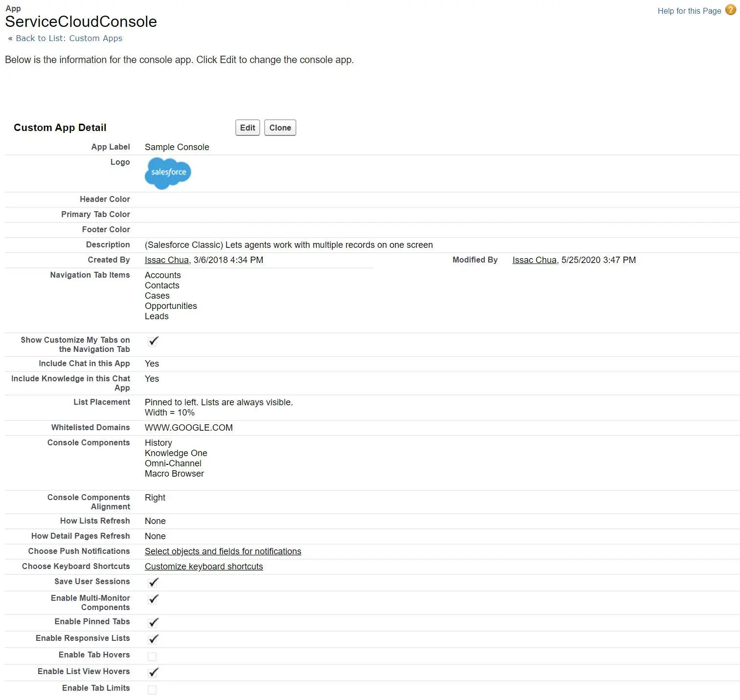Screen dimensions: 740x700
Task: Go back to Custom Apps list
Action: (x=69, y=38)
